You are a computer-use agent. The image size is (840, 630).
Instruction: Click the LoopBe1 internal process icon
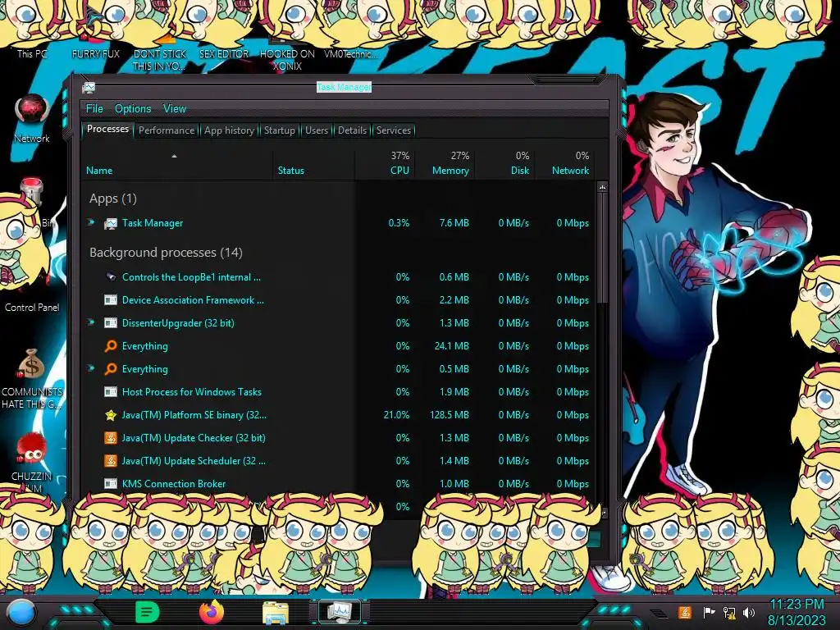click(x=111, y=277)
